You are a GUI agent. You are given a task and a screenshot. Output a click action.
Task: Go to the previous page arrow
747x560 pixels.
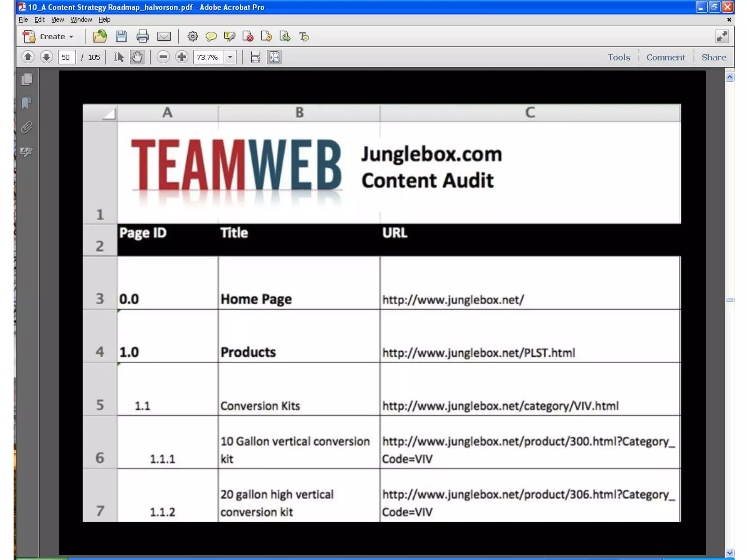28,57
